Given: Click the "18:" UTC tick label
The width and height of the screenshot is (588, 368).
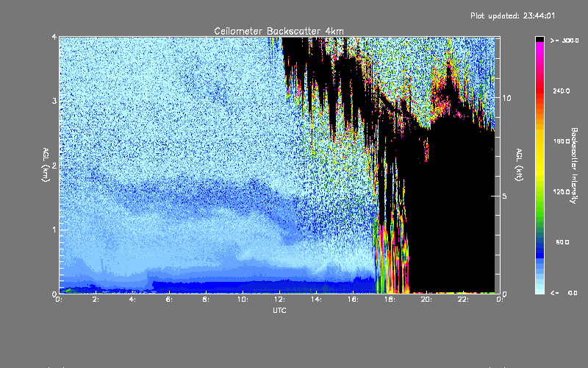Looking at the screenshot, I should [390, 300].
